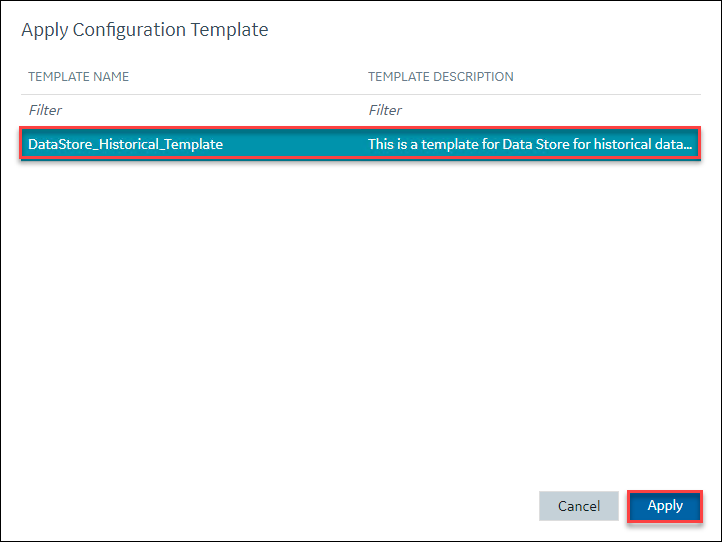Click the TEMPLATE DESCRIPTION heading label

pos(441,76)
